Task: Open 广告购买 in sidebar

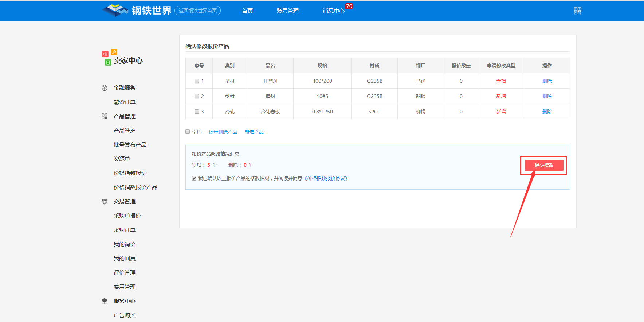Action: coord(125,315)
